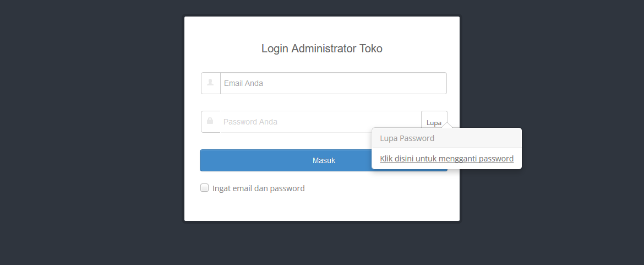644x265 pixels.
Task: Submit login with the Masuk button
Action: click(x=324, y=160)
